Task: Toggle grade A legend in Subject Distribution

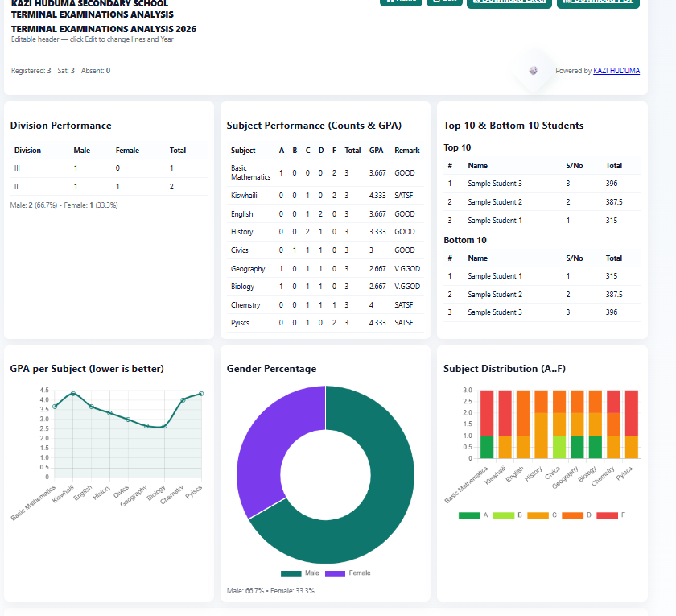Action: 473,515
